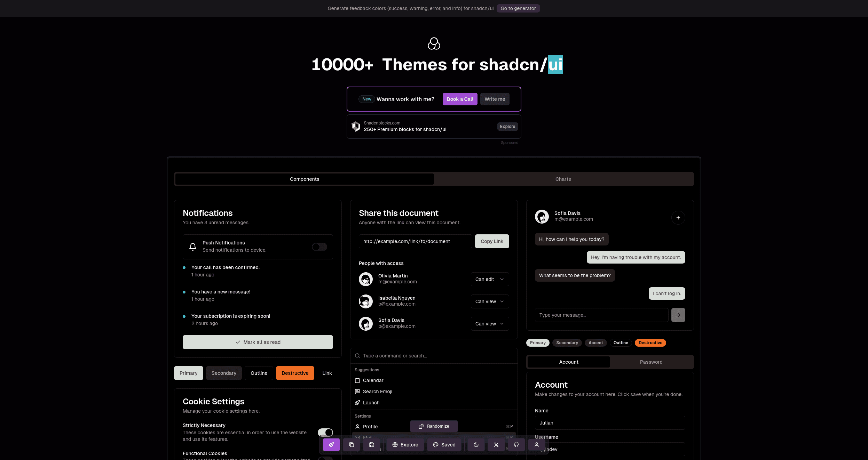This screenshot has width=868, height=460.
Task: Open the GitHub icon in the toolbar
Action: 516,445
